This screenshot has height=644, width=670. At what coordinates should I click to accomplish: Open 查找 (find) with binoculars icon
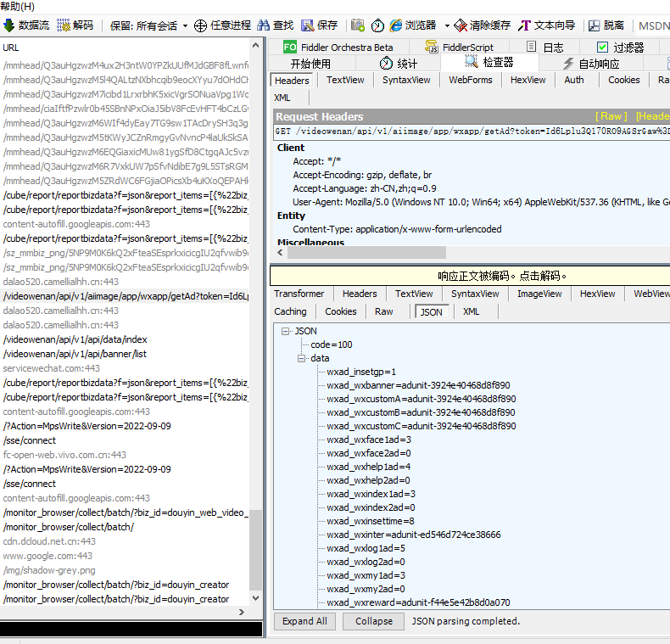coord(264,25)
